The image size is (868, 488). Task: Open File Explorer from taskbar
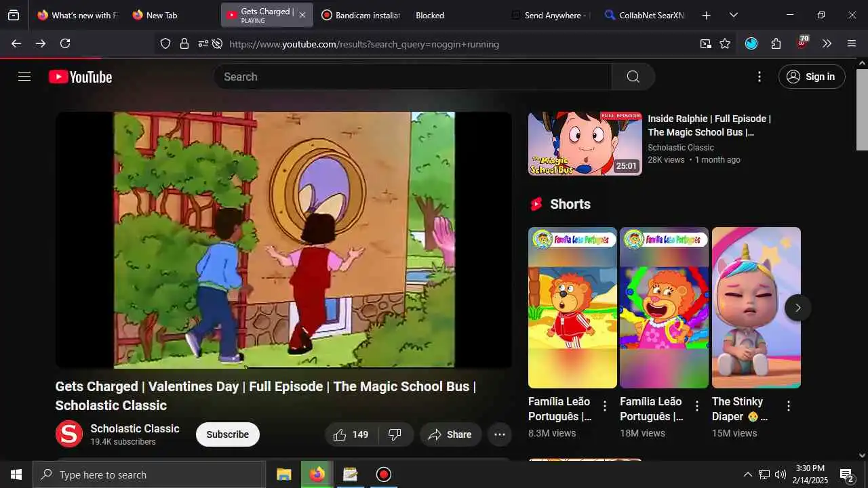point(284,474)
